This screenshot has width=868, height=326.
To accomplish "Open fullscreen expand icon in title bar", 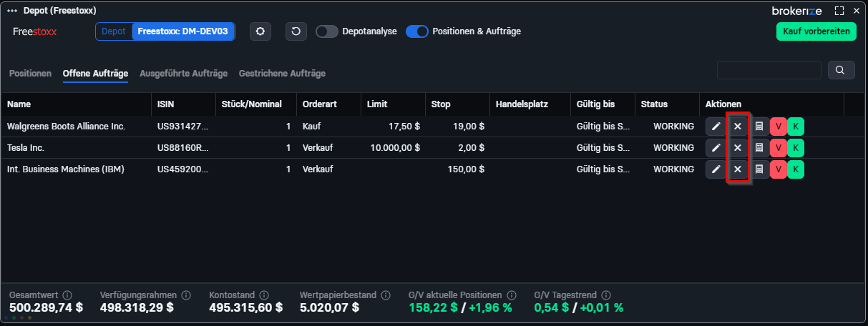I will pyautogui.click(x=839, y=11).
